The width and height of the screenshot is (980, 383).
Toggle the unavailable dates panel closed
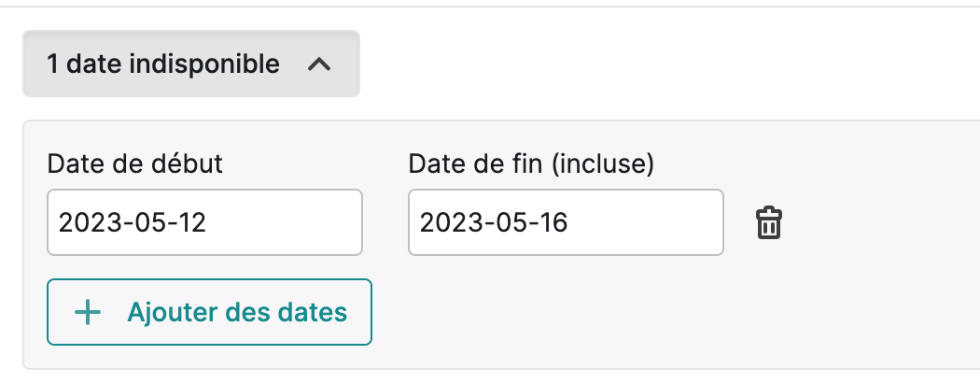(191, 64)
